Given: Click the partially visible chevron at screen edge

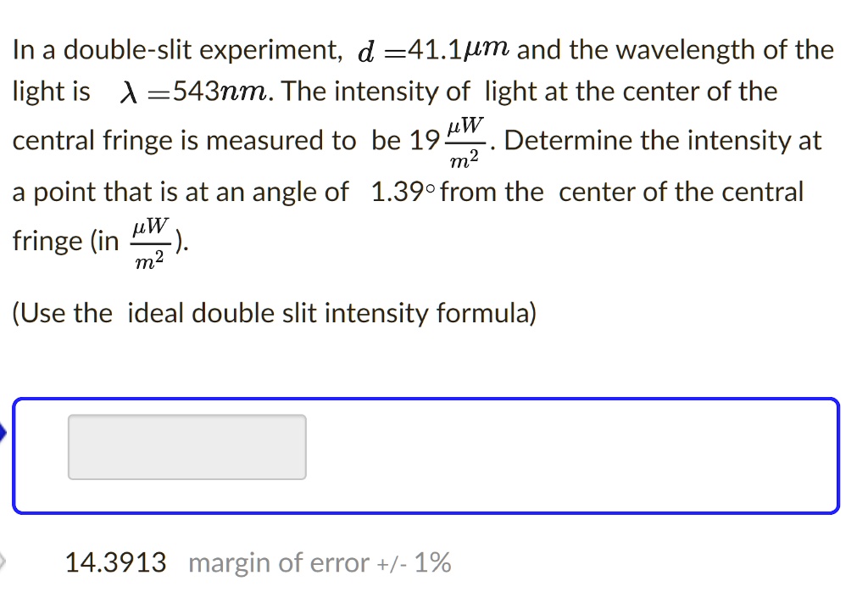Looking at the screenshot, I should (3, 561).
